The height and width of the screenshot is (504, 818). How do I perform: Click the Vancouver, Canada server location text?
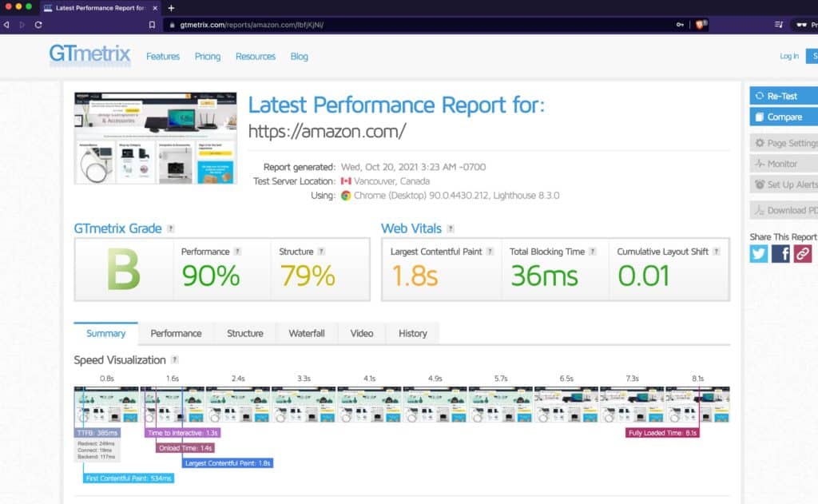point(391,181)
